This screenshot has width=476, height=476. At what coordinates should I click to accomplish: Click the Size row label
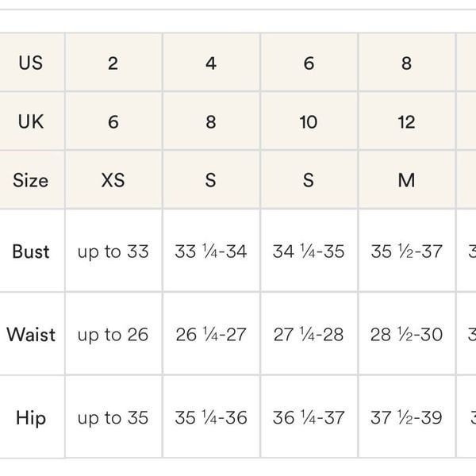[32, 180]
